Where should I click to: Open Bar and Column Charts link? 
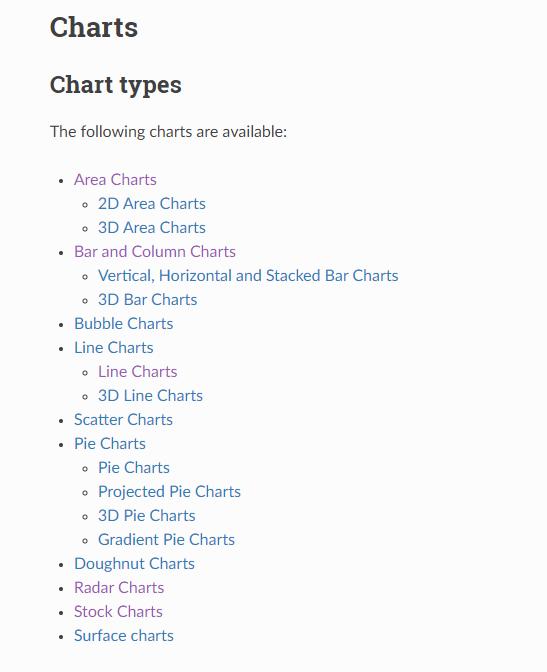click(x=155, y=252)
